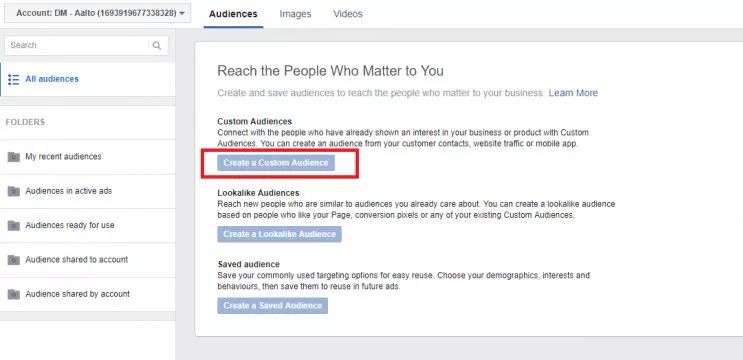The width and height of the screenshot is (743, 360).
Task: Select the Audiences tab
Action: (233, 14)
